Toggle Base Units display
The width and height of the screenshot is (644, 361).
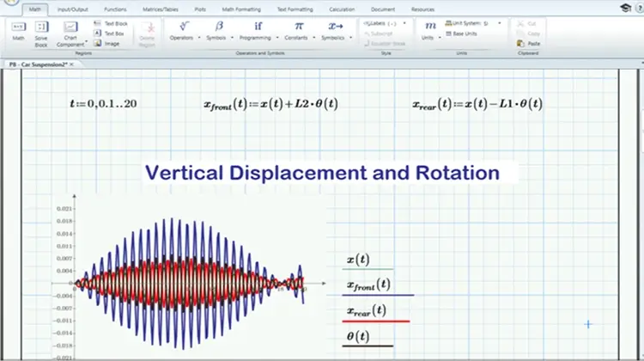pyautogui.click(x=462, y=34)
